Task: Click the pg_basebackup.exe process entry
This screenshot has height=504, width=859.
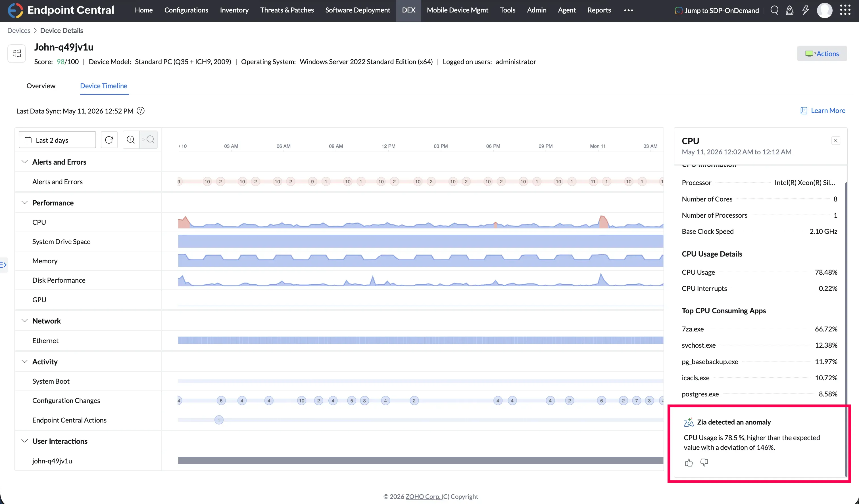Action: 760,362
